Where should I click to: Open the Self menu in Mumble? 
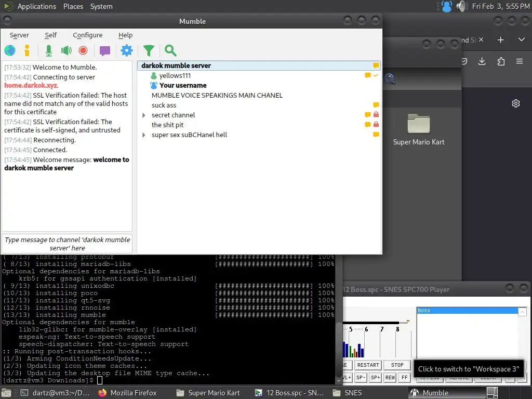pyautogui.click(x=50, y=35)
